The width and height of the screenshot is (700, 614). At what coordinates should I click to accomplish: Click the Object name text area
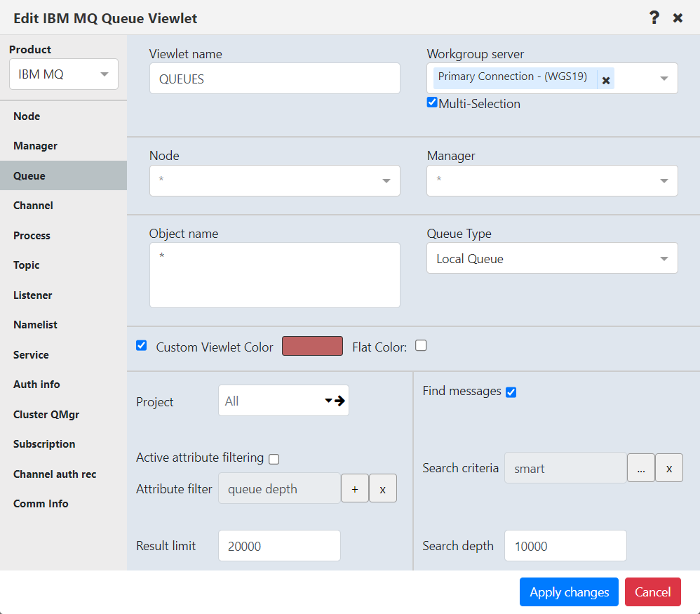point(274,275)
